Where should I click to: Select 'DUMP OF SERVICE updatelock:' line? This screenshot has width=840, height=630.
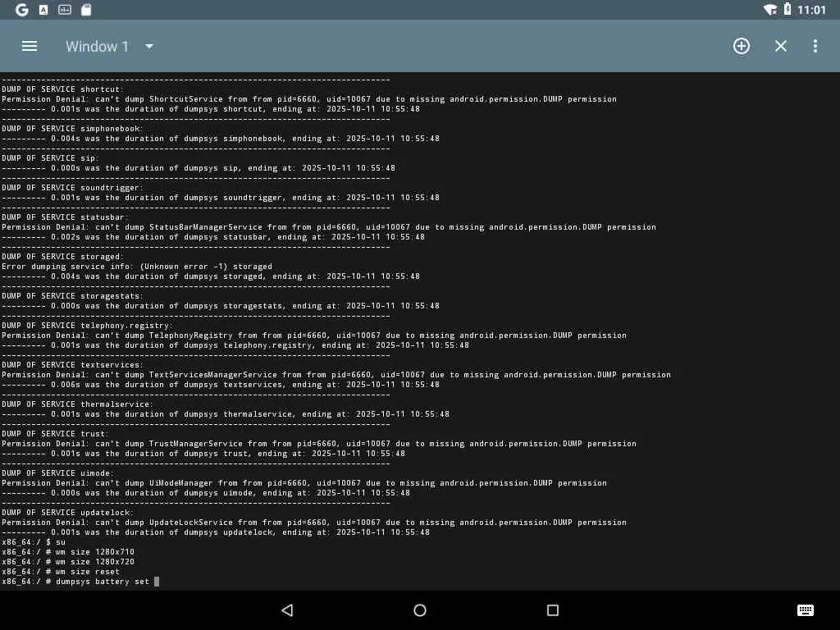coord(67,512)
